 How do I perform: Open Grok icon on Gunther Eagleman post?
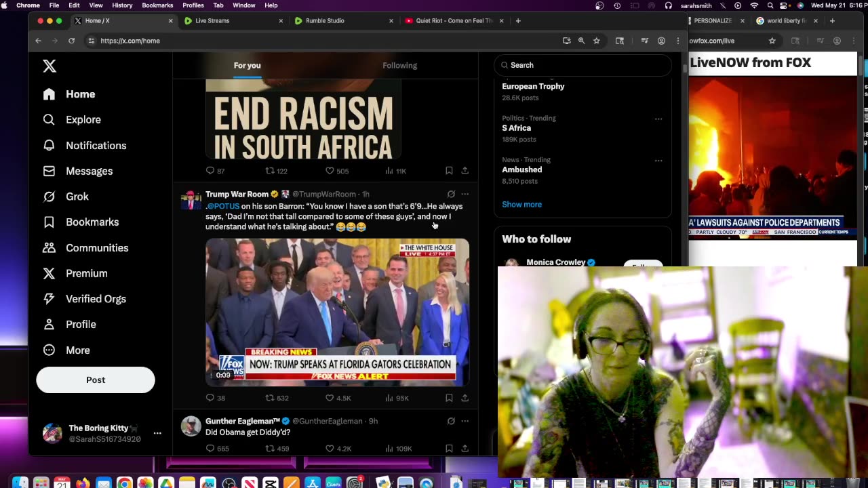451,421
